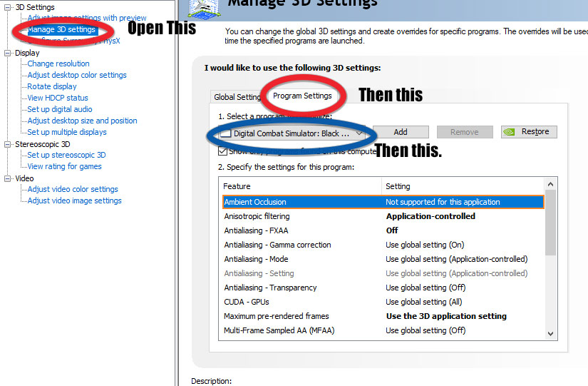The height and width of the screenshot is (386, 588).
Task: Open Set up multiple displays
Action: (67, 132)
